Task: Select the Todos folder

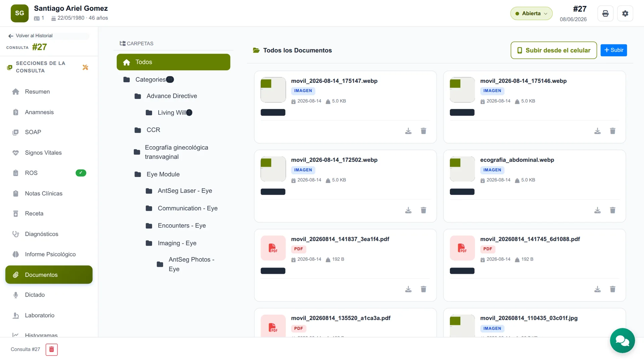Action: coord(173,62)
